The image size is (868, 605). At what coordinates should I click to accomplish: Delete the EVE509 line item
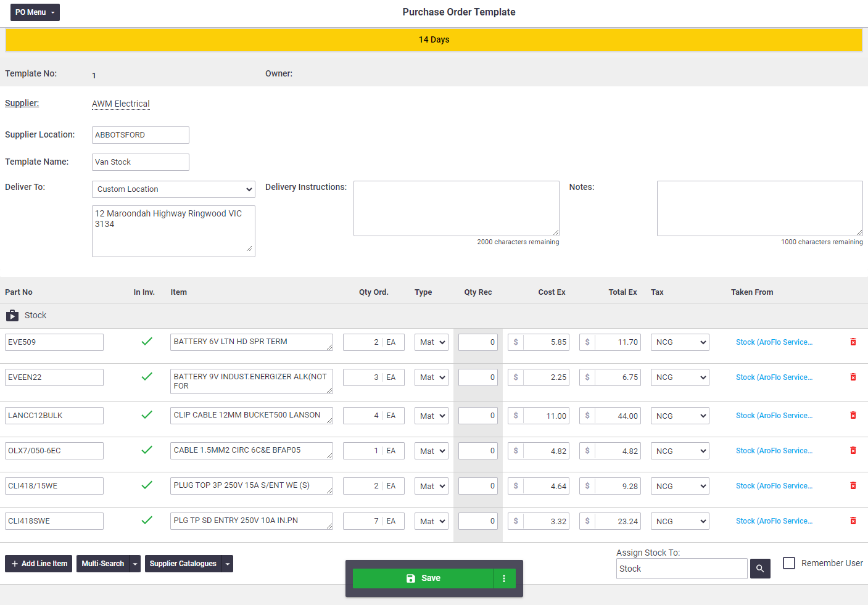click(853, 342)
